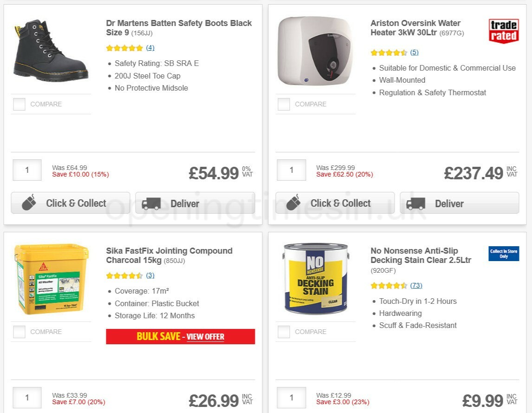Image resolution: width=532 pixels, height=413 pixels.
Task: Click the truck icon on Ariston heater Deliver button
Action: click(x=417, y=203)
